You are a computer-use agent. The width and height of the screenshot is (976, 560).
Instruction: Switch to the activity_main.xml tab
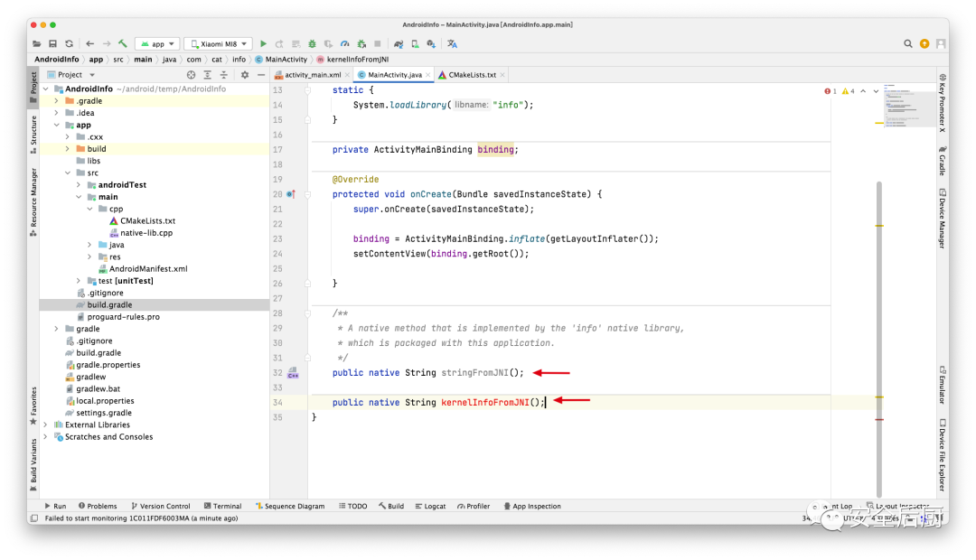[x=312, y=75]
